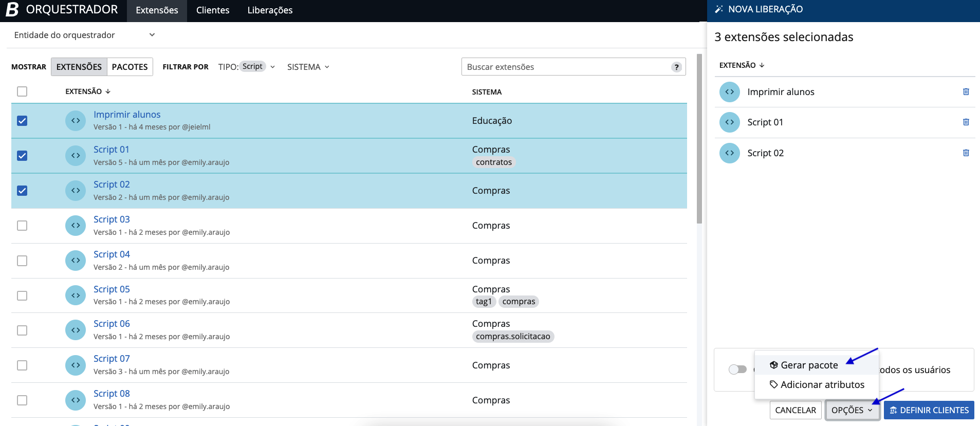Click the '3 extensões selecionadas' heading
Viewport: 980px width, 426px height.
pyautogui.click(x=784, y=37)
